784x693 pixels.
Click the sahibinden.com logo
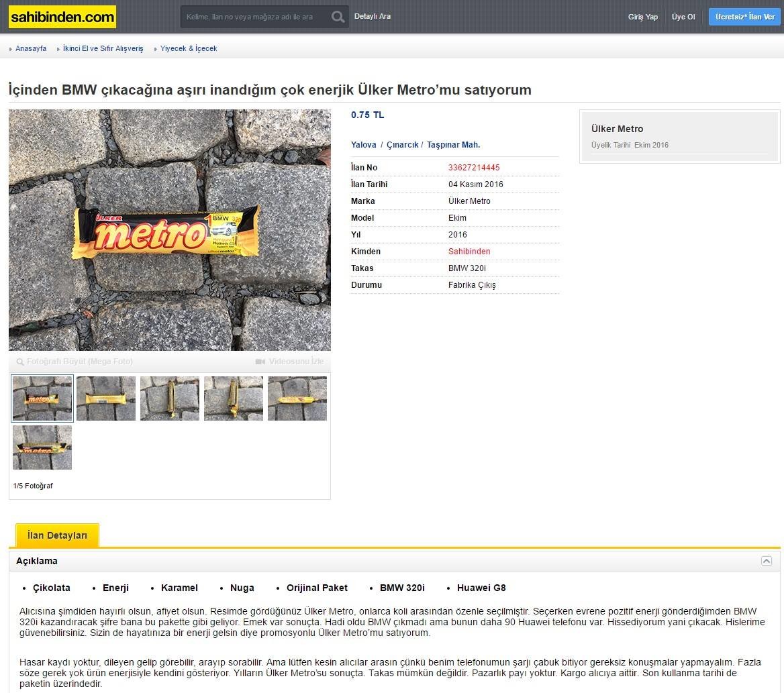pos(62,17)
